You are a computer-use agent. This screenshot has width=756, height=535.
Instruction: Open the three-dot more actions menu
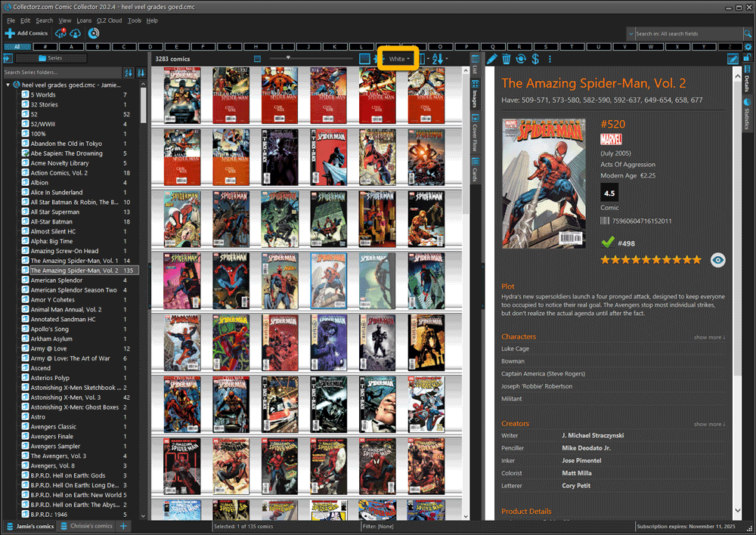(550, 59)
